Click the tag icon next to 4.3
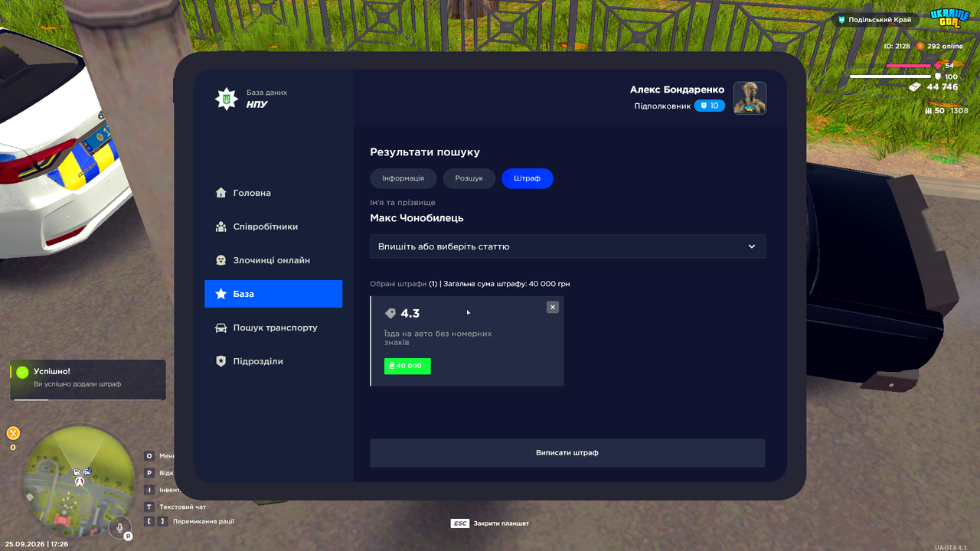Viewport: 980px width, 551px height. point(390,314)
